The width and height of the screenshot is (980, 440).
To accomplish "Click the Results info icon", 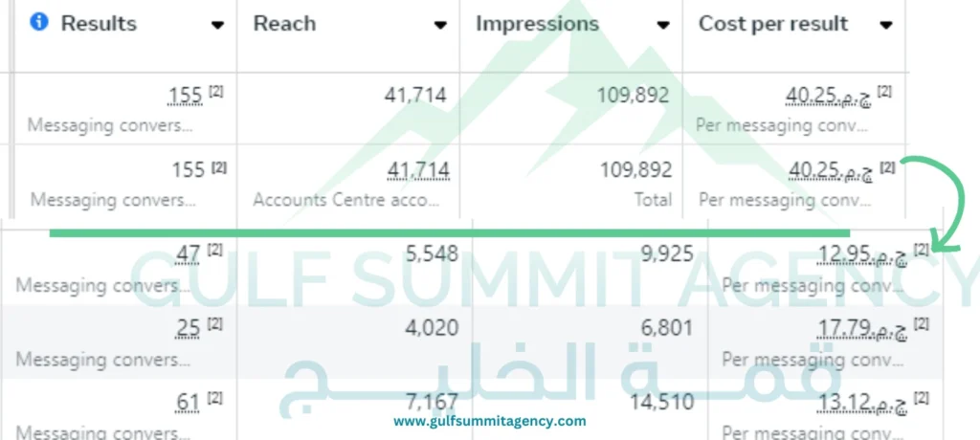I will point(39,23).
